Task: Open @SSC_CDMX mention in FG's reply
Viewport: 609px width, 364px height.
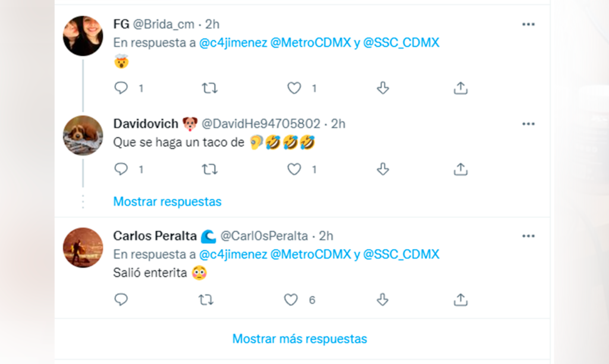Action: pos(401,43)
